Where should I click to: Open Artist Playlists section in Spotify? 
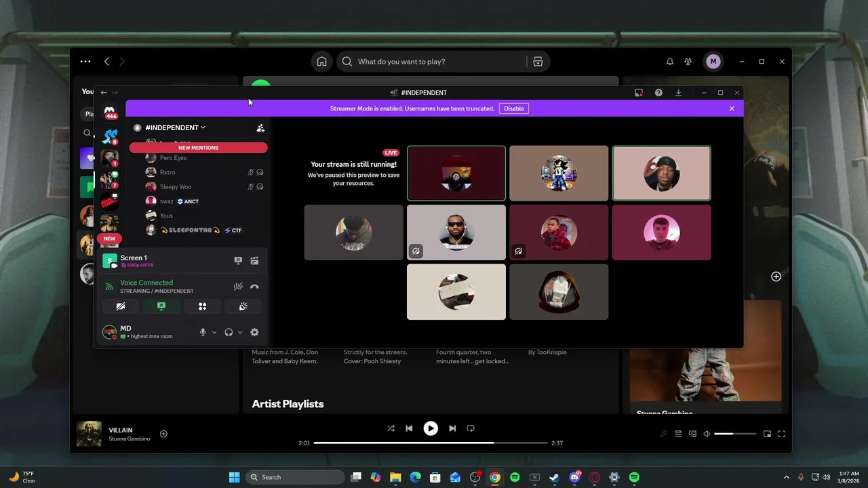pyautogui.click(x=288, y=404)
